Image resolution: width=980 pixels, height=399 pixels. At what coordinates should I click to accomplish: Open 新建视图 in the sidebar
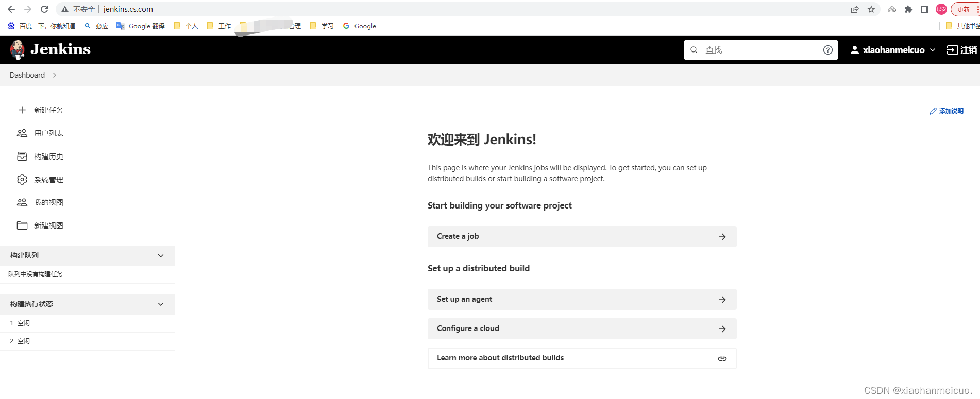coord(48,225)
